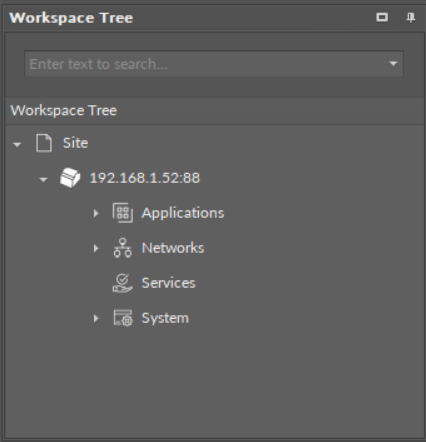426x442 pixels.
Task: Click the Networks topology icon
Action: [123, 248]
